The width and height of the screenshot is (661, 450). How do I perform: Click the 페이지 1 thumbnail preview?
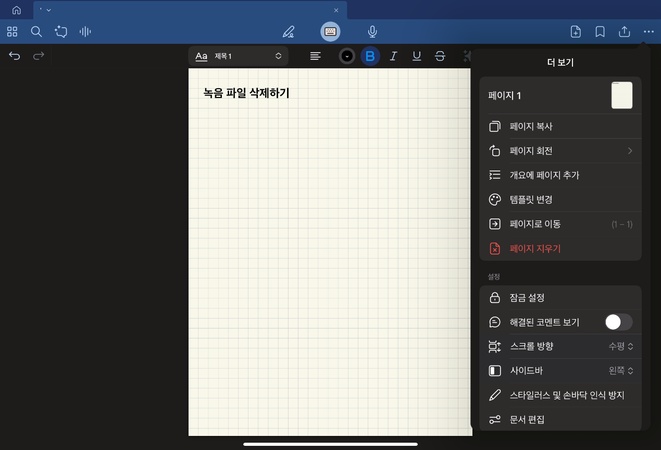click(x=622, y=95)
